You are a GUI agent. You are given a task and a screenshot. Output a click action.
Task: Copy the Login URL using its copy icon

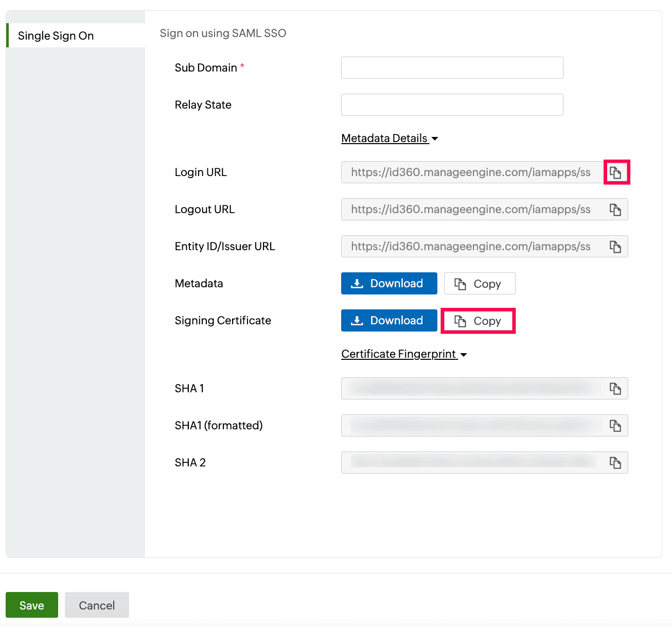616,172
